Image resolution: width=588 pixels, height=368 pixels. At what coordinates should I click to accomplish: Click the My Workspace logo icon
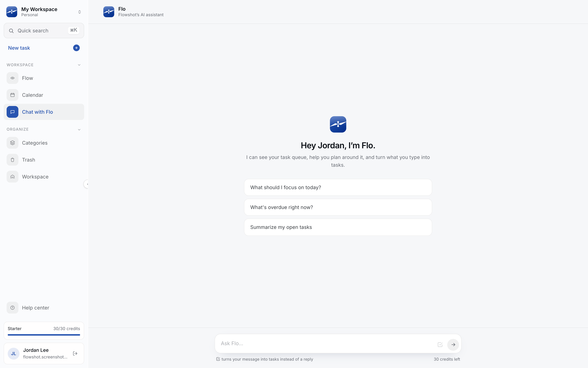12,12
